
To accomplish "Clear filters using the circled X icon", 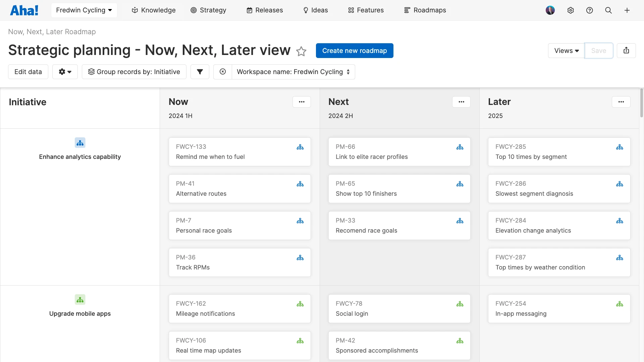I will 223,72.
